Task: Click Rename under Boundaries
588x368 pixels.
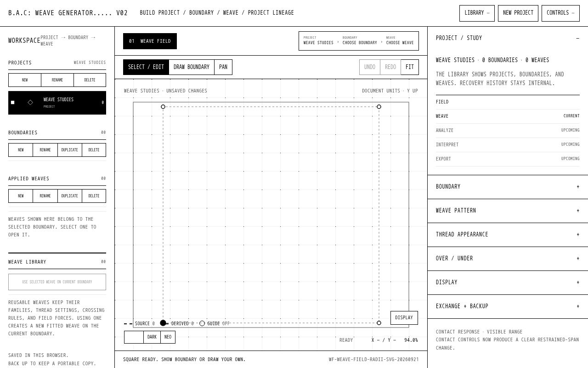Action: pos(45,150)
